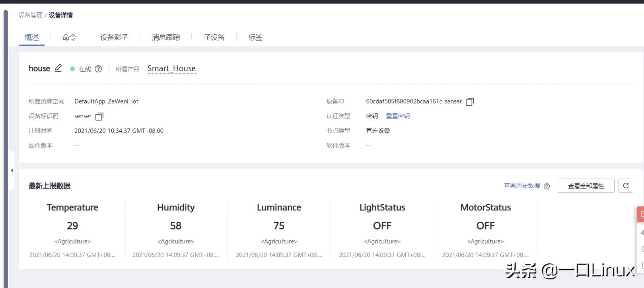Open the online status help icon
The width and height of the screenshot is (644, 288).
(98, 69)
